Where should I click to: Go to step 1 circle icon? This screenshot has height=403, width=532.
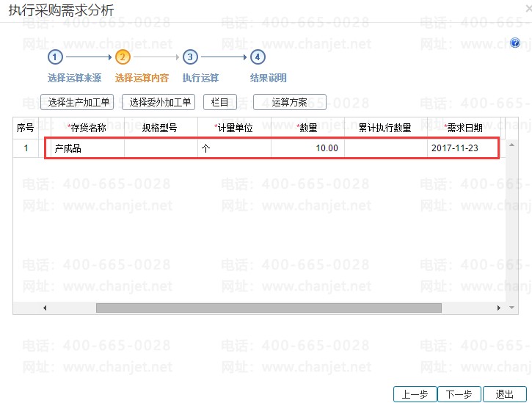click(x=55, y=57)
